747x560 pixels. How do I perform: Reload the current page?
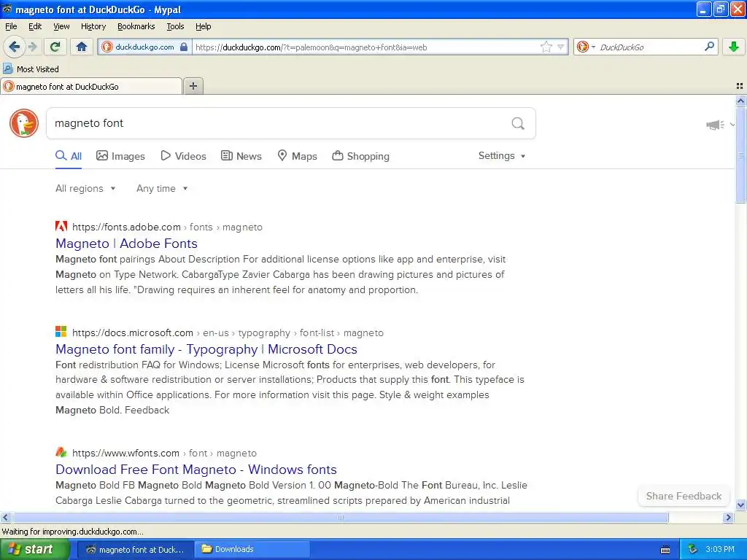(x=55, y=47)
